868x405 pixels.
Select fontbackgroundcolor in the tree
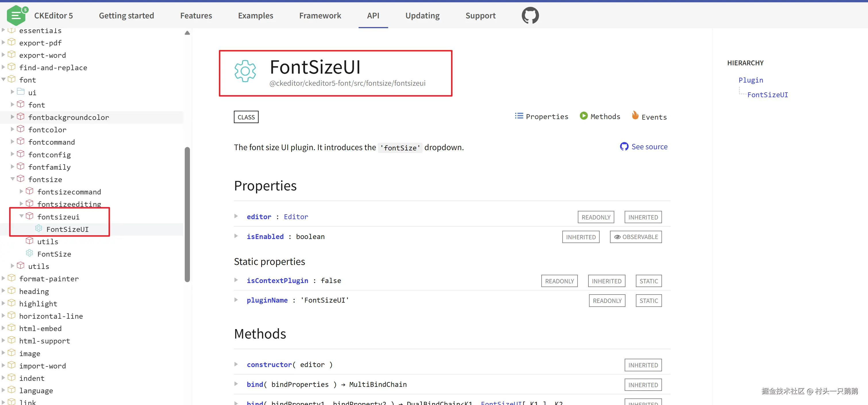(x=68, y=117)
